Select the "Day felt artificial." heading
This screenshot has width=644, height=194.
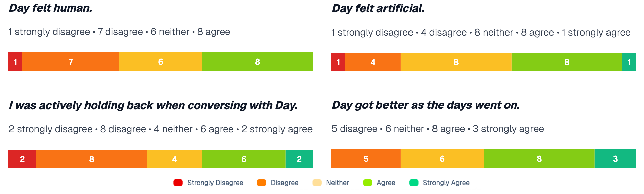click(378, 8)
